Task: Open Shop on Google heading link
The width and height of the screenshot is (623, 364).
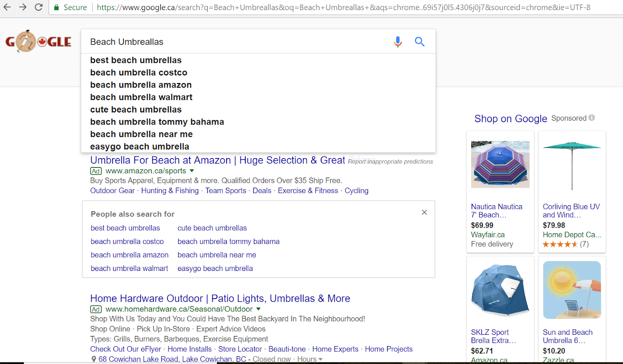Action: (x=511, y=119)
